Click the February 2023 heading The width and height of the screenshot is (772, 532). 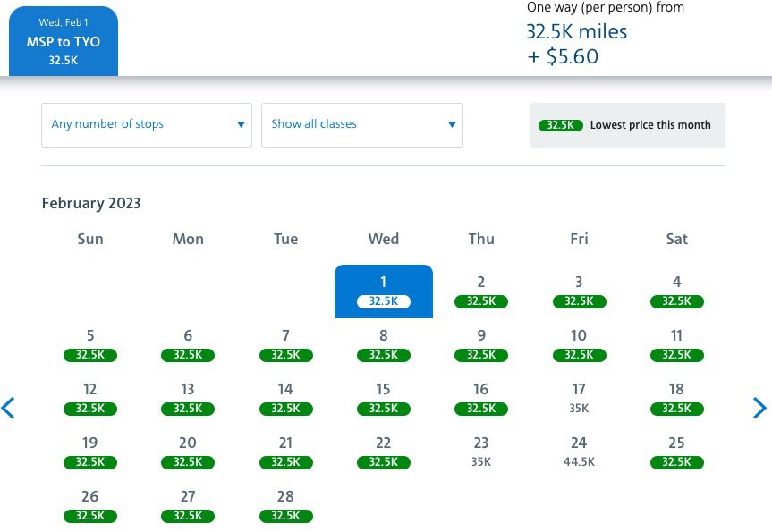[90, 203]
